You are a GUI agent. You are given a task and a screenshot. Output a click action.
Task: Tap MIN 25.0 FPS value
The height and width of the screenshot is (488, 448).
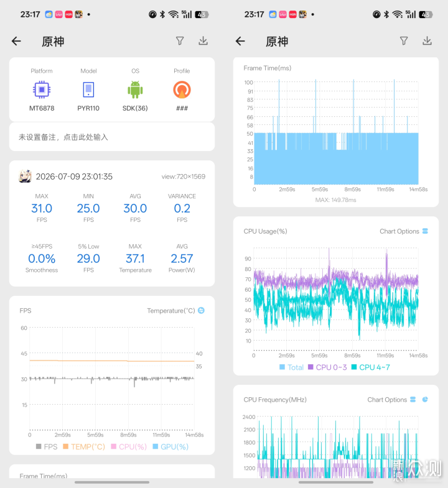click(x=88, y=208)
